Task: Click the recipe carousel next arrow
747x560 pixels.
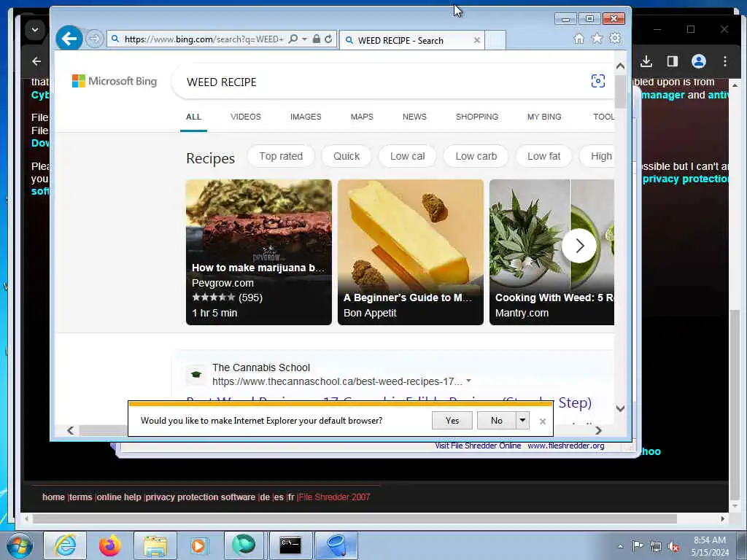Action: coord(578,246)
